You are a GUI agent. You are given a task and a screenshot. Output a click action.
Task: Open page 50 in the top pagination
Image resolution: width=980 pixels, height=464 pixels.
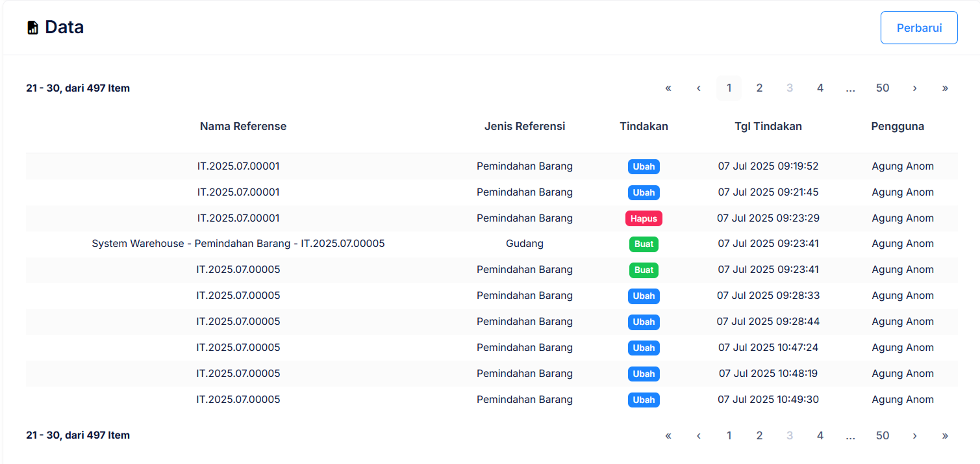pos(882,88)
